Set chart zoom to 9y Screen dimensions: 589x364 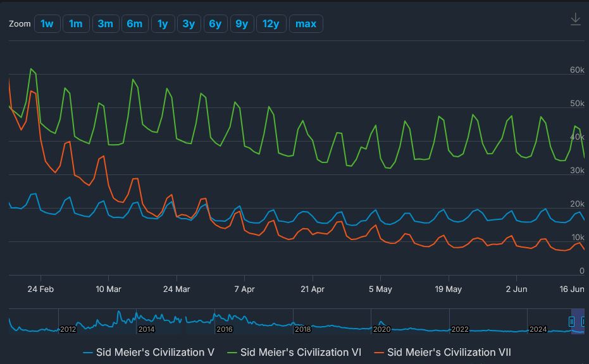tap(242, 23)
